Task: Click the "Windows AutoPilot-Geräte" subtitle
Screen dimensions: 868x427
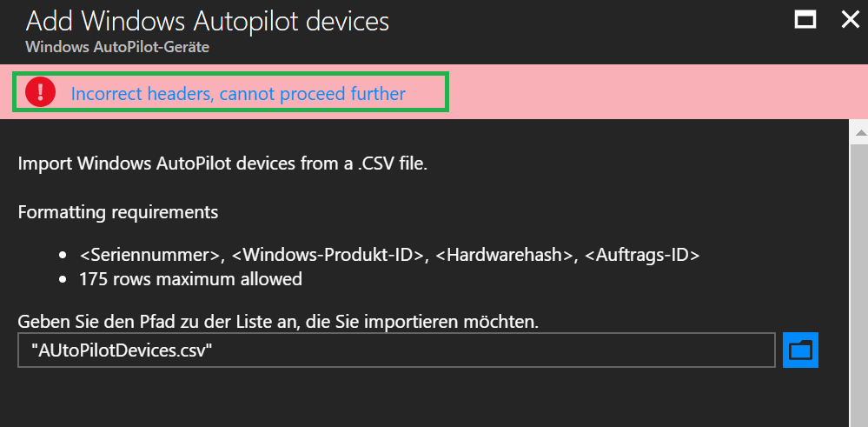Action: pyautogui.click(x=116, y=47)
